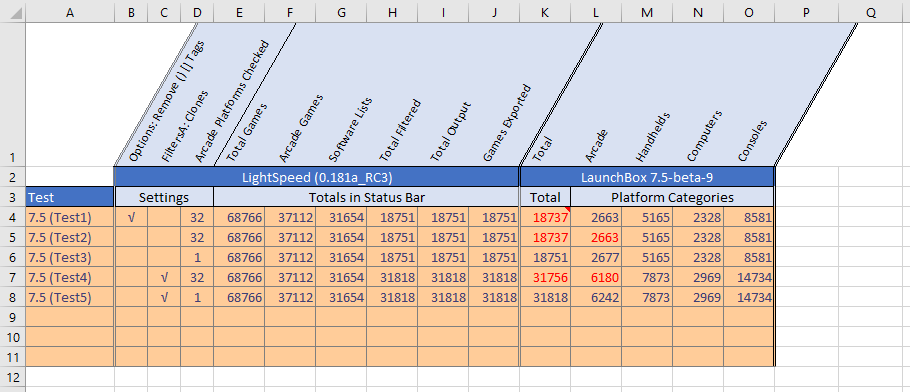910x392 pixels.
Task: Click the blue Test header cell
Action: (x=70, y=197)
